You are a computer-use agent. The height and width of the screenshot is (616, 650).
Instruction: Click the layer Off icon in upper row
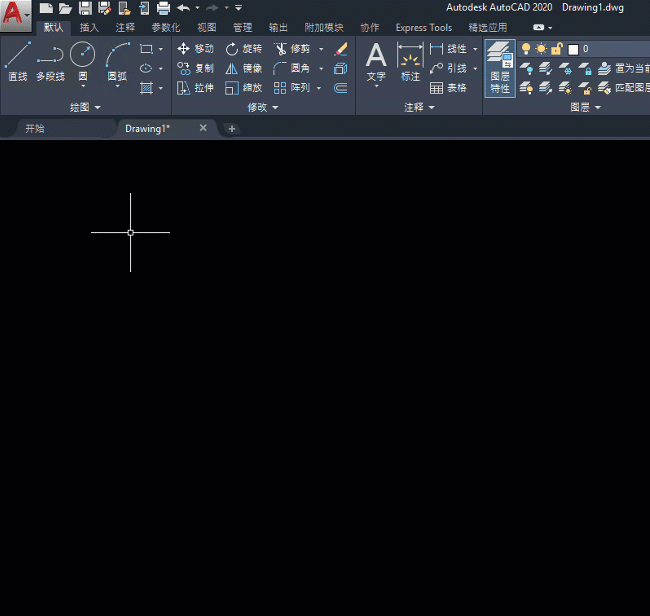click(x=526, y=68)
